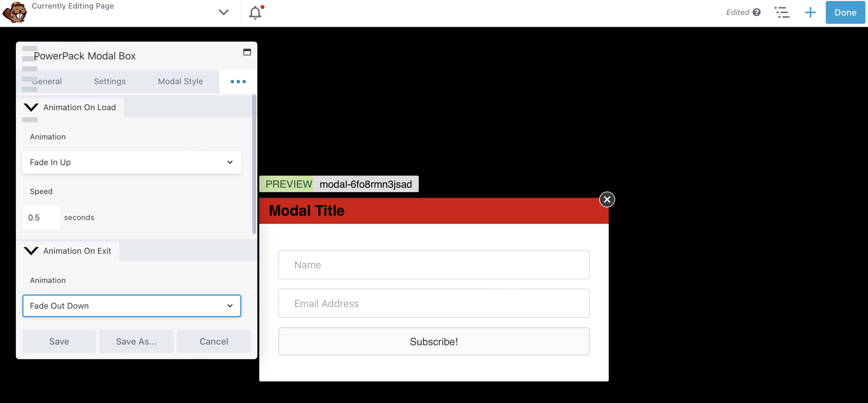Click the Name input field
This screenshot has width=868, height=403.
(434, 264)
